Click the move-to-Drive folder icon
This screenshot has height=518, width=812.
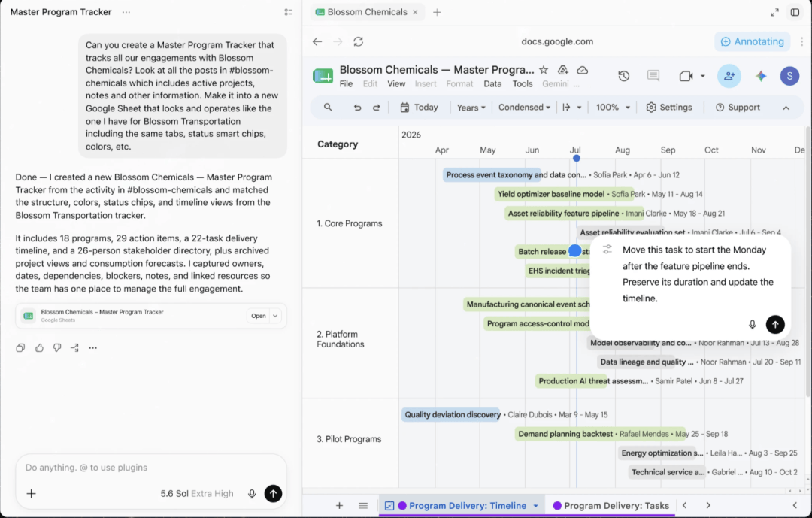(563, 70)
